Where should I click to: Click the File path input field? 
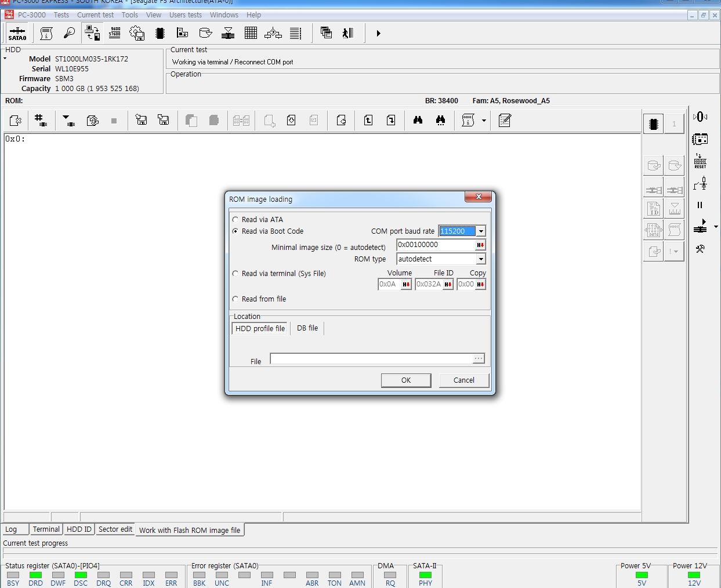(x=371, y=359)
